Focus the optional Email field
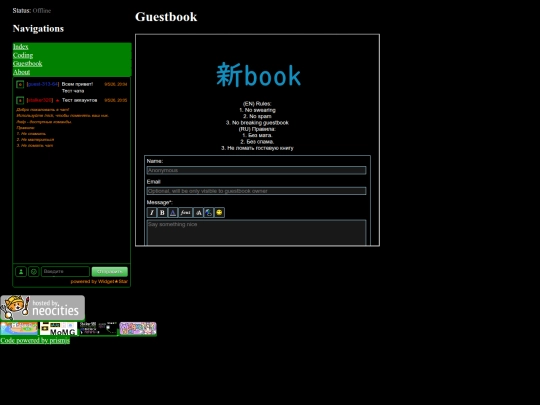The height and width of the screenshot is (405, 540). pos(257,191)
